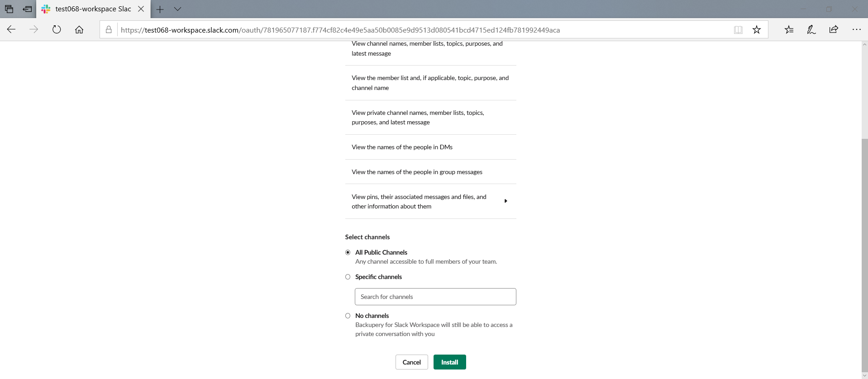Screen dimensions: 868x379
Task: Refresh the Slack authorization page
Action: tap(57, 29)
